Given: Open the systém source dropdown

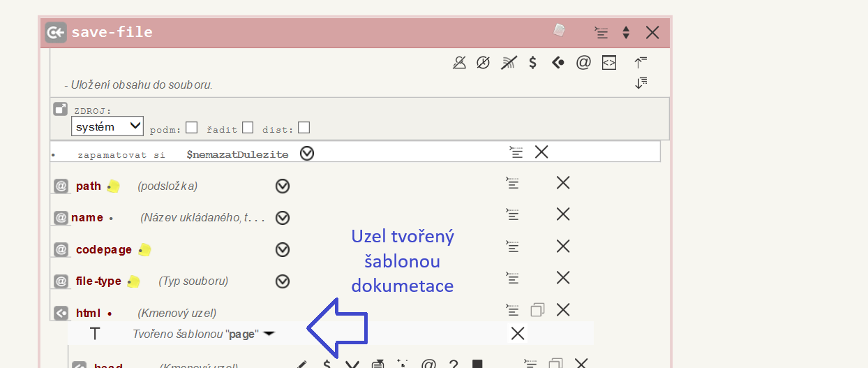Looking at the screenshot, I should point(107,126).
